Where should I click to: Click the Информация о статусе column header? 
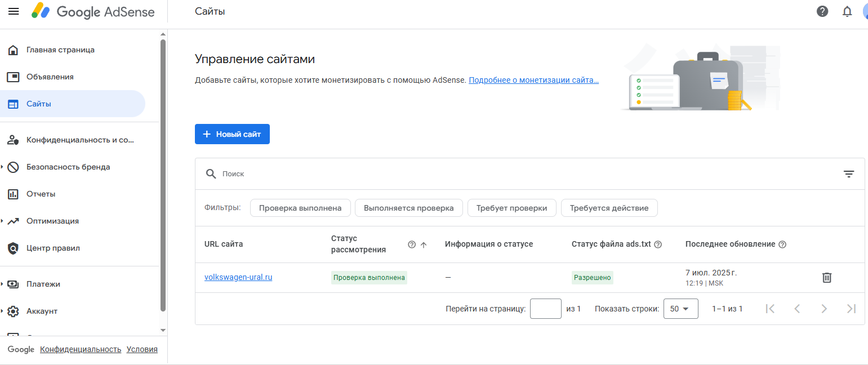point(489,244)
